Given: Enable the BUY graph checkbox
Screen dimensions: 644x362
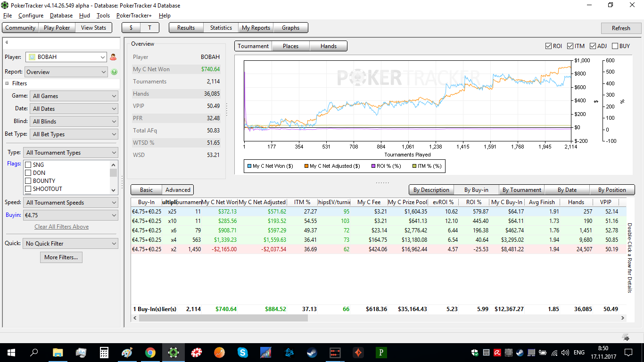Looking at the screenshot, I should 615,46.
